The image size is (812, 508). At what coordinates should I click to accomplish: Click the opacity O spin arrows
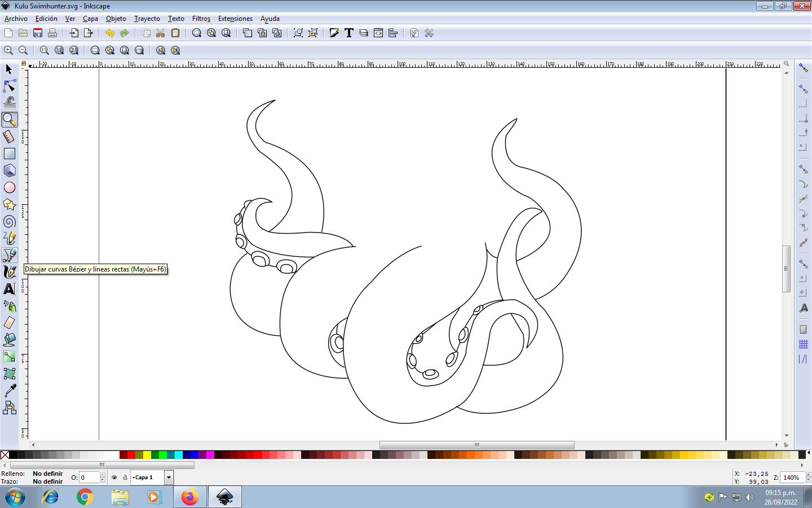(103, 478)
